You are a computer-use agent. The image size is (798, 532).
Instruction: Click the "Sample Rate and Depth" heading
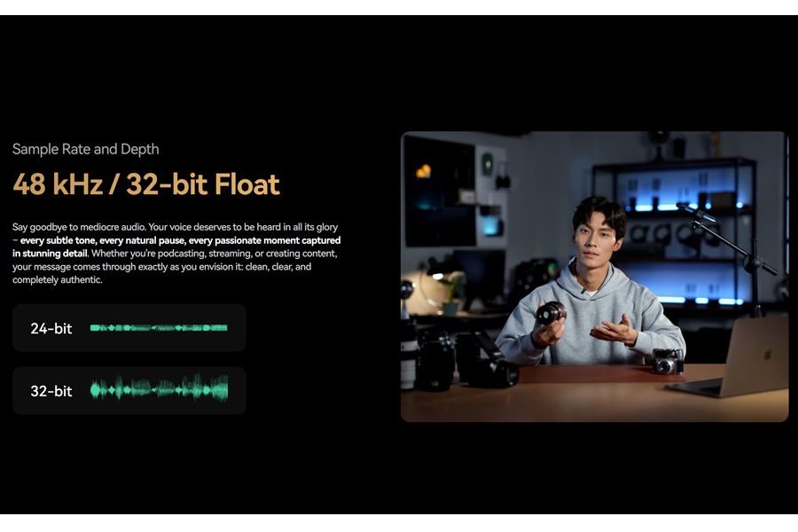pos(85,149)
